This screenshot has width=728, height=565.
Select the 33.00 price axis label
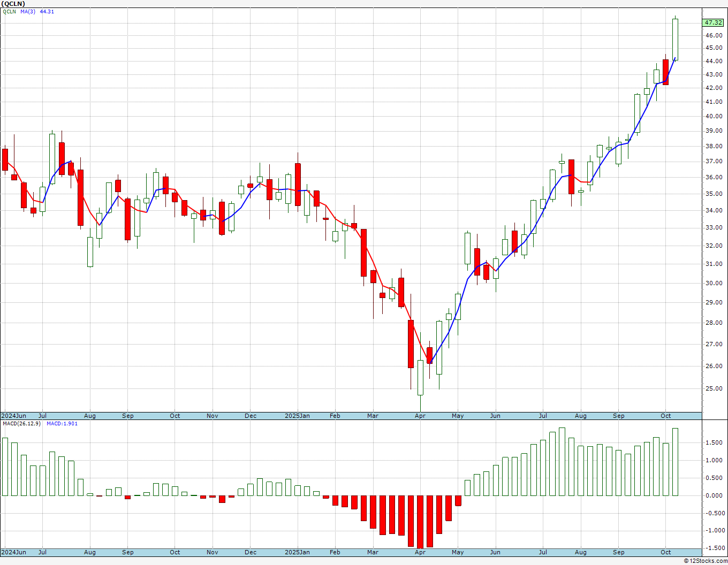(713, 227)
